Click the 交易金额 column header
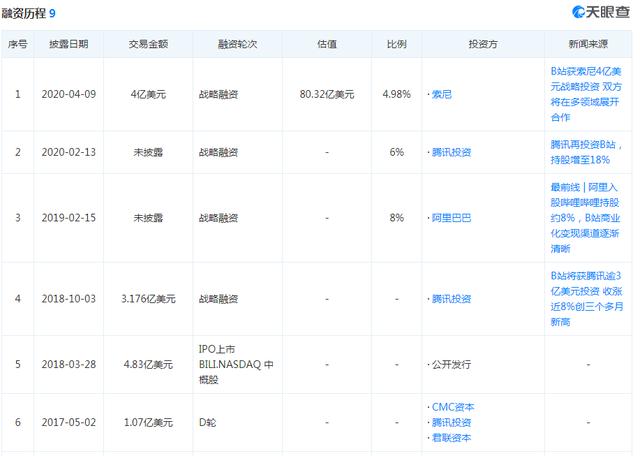Viewport: 640px width, 456px height. (x=148, y=44)
